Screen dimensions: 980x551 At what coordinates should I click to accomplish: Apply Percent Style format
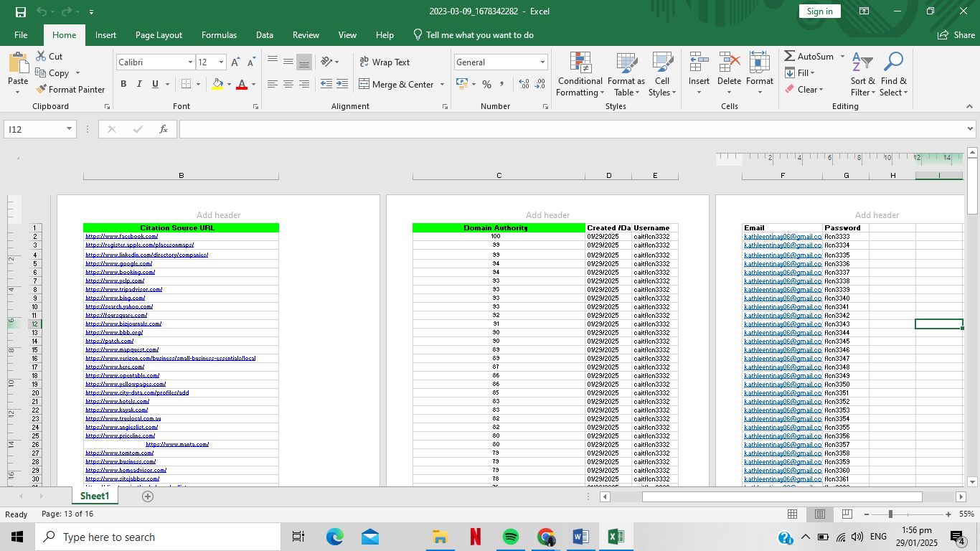tap(486, 84)
